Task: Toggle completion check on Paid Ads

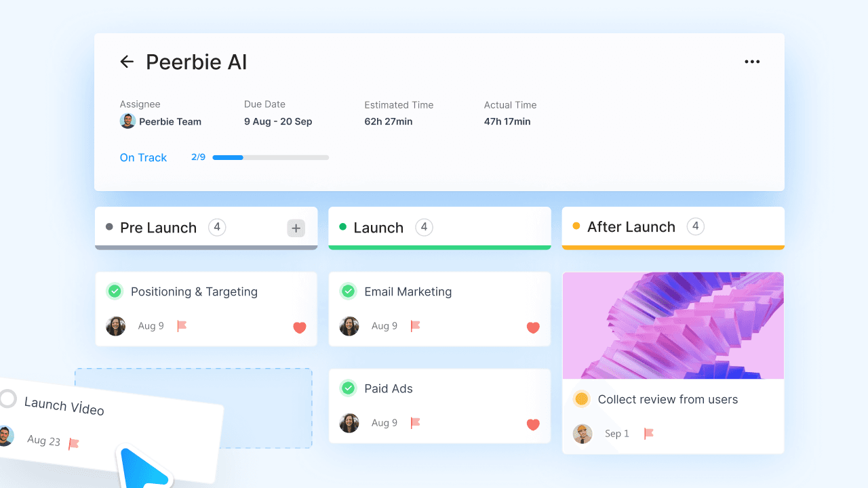Action: [348, 388]
